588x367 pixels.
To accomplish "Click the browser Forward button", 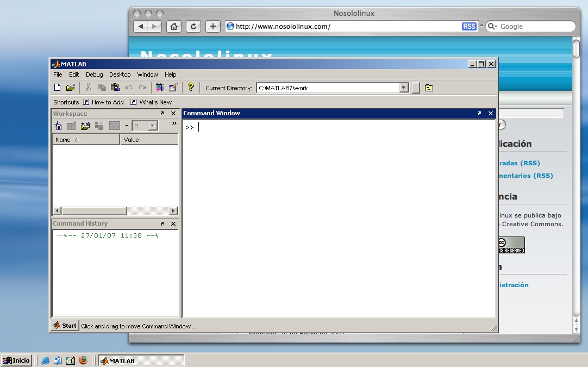I will (154, 26).
